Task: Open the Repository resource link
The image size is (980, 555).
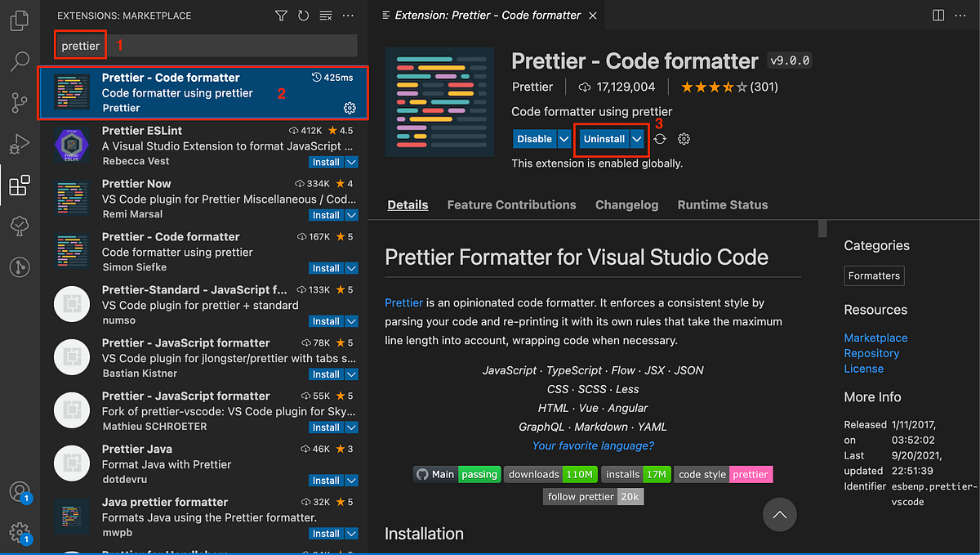Action: click(x=871, y=353)
